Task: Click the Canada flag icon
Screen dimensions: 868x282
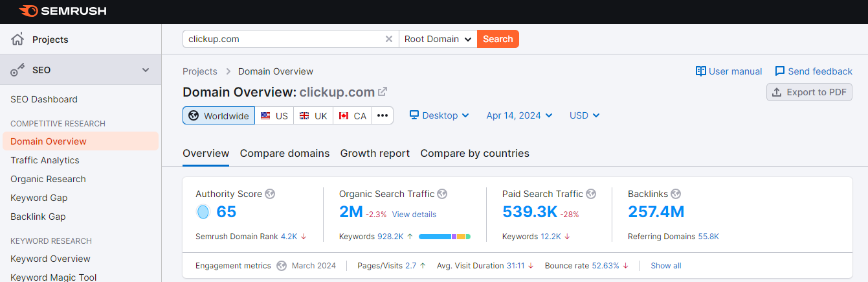Action: click(344, 116)
